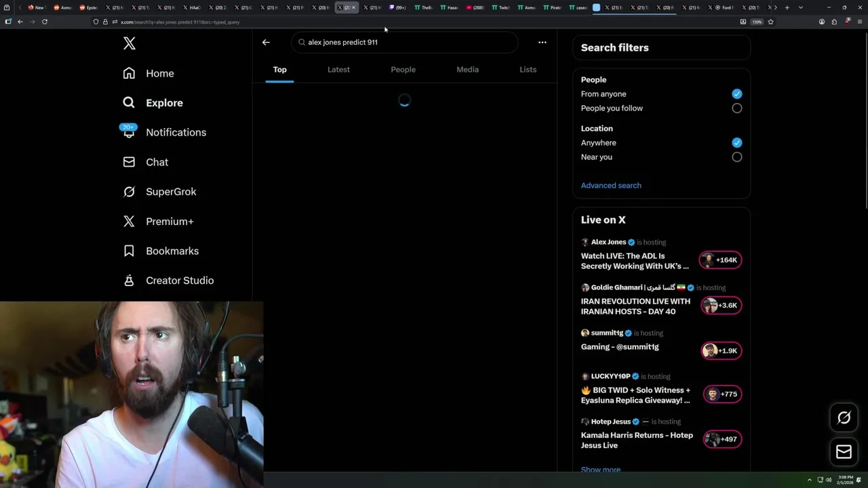Click the browser address bar URL
868x488 pixels.
(x=180, y=22)
